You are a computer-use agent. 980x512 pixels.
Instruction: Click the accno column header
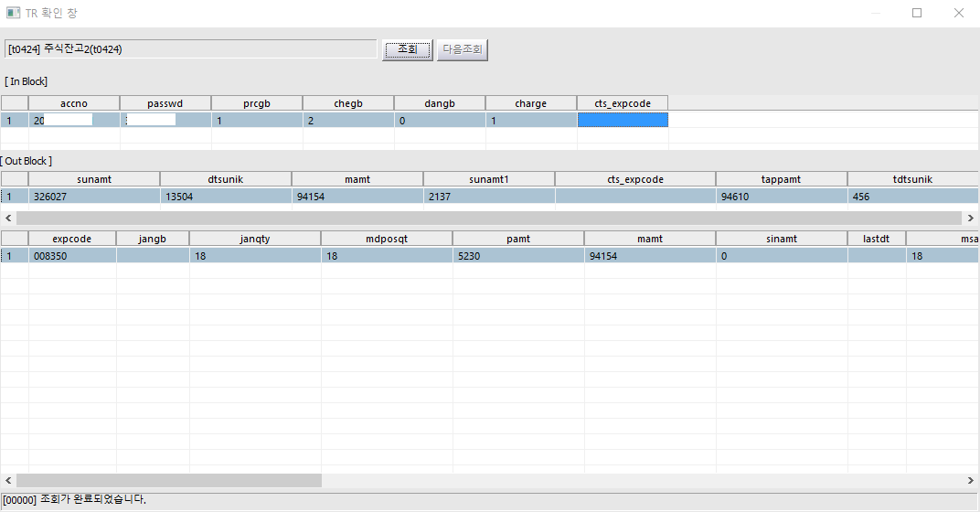[x=74, y=103]
